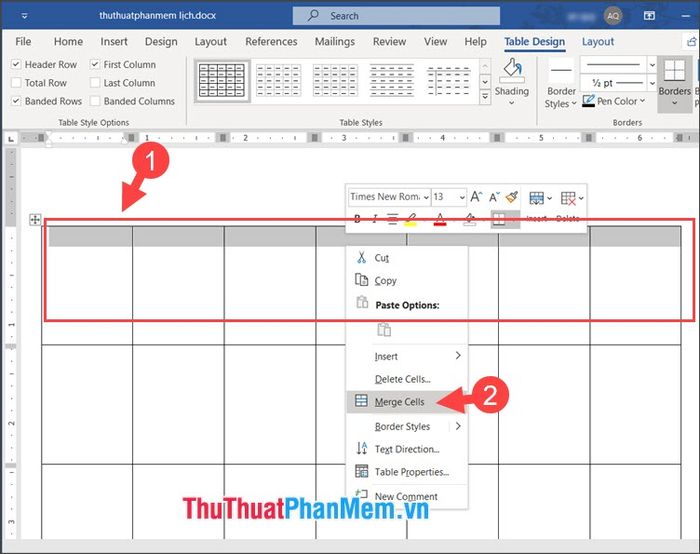Open the ½ pt line weight dropdown
Screen dimensions: 700x554
click(x=652, y=83)
